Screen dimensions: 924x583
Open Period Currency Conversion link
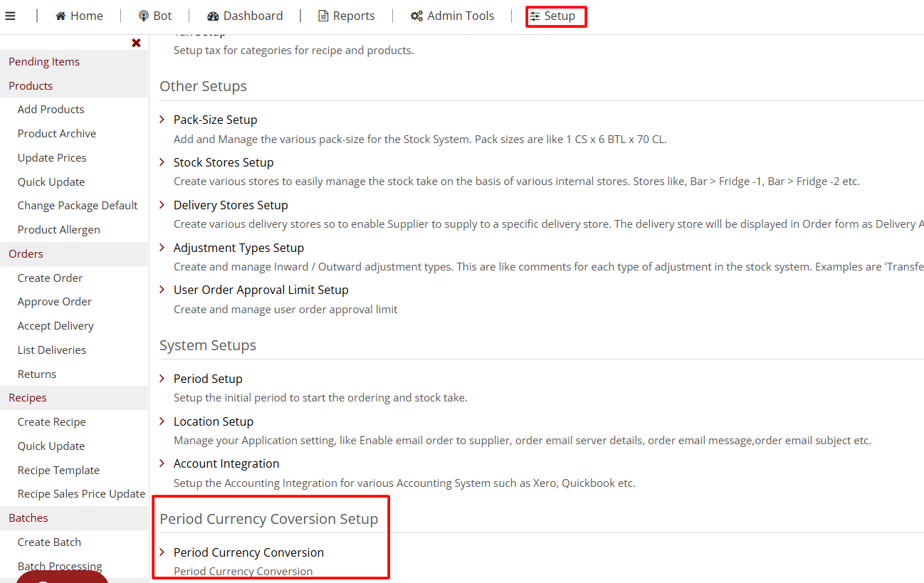(x=248, y=552)
